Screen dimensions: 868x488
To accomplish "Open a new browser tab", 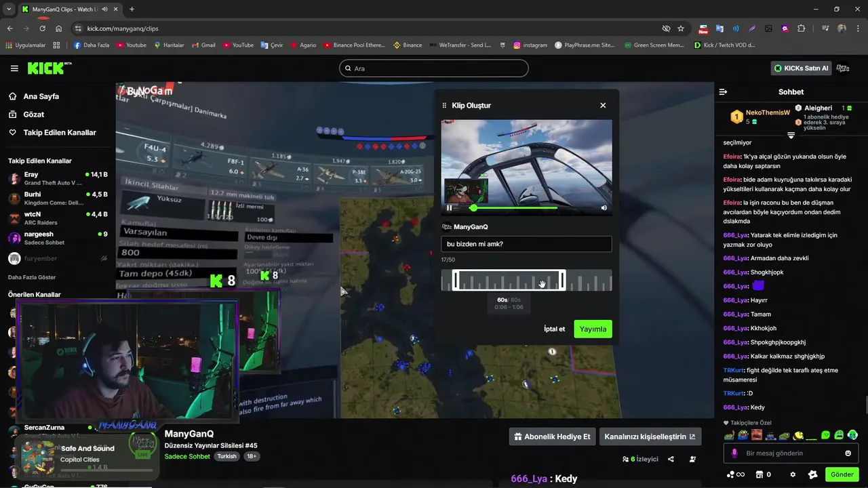I will click(x=132, y=9).
